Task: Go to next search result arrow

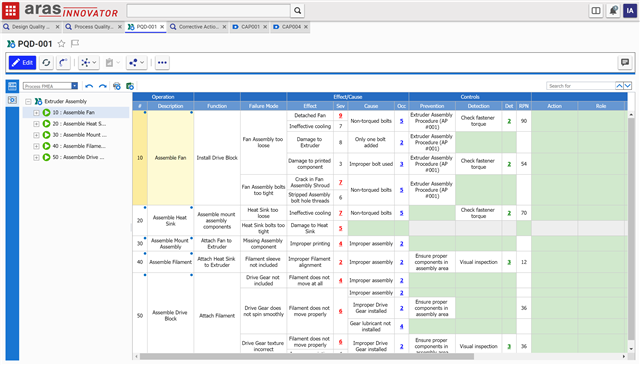Action: pyautogui.click(x=628, y=86)
